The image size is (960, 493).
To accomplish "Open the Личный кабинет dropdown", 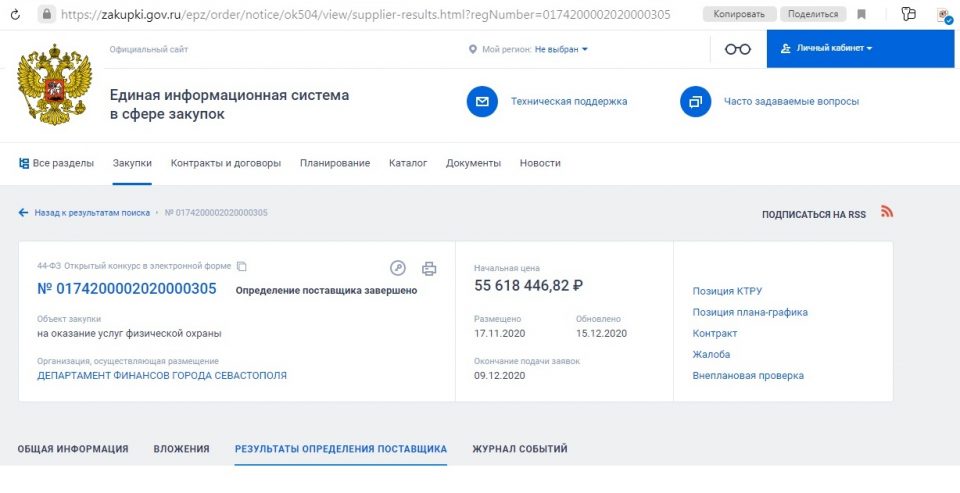I will (x=827, y=48).
